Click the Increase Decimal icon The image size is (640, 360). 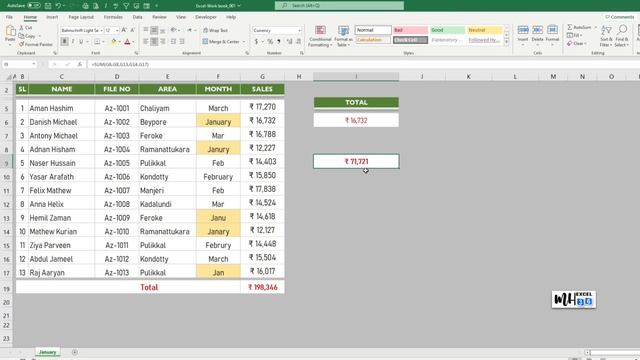289,42
